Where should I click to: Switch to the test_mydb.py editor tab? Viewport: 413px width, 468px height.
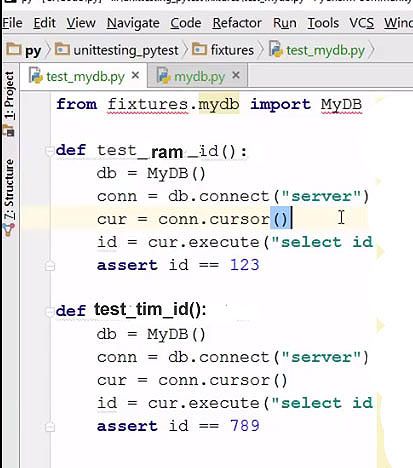tap(84, 76)
